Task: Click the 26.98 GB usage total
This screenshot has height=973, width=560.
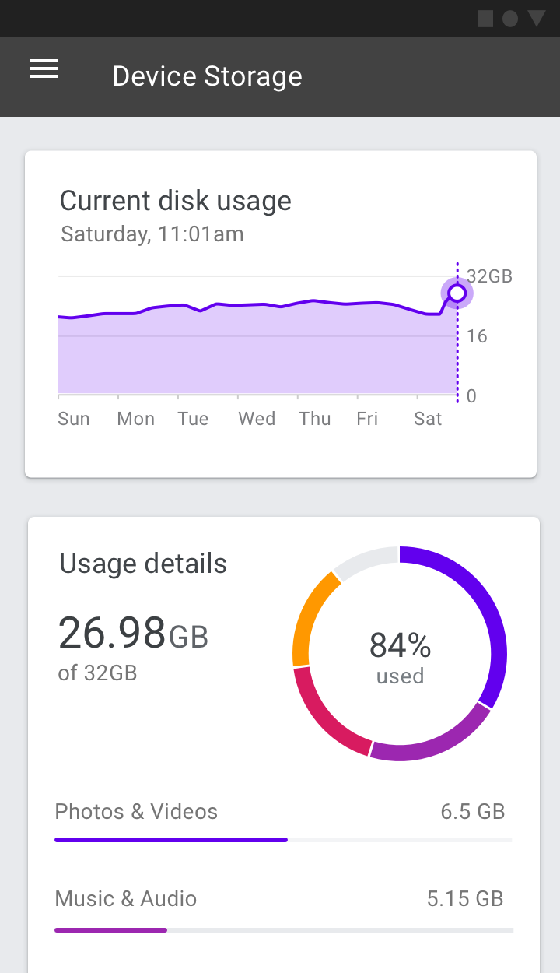Action: coord(134,633)
